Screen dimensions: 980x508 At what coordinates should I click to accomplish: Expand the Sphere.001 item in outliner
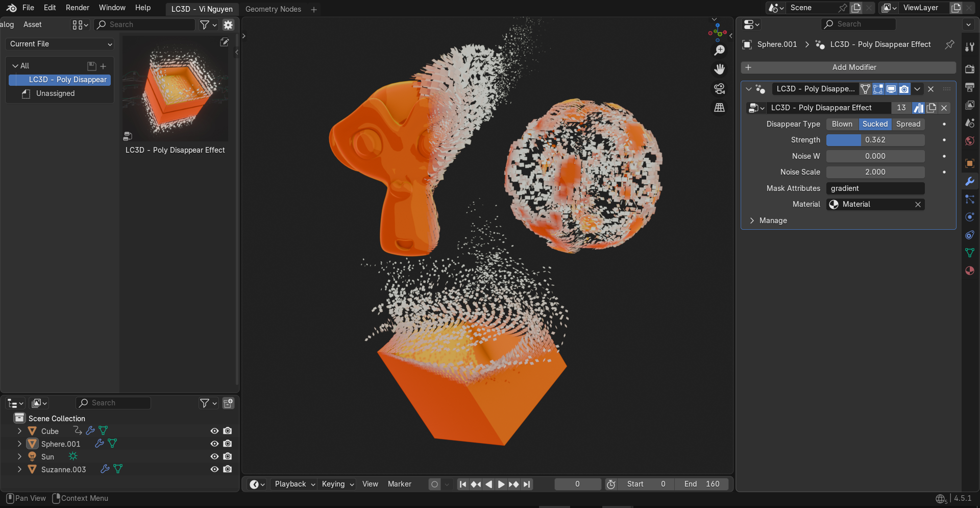click(19, 444)
